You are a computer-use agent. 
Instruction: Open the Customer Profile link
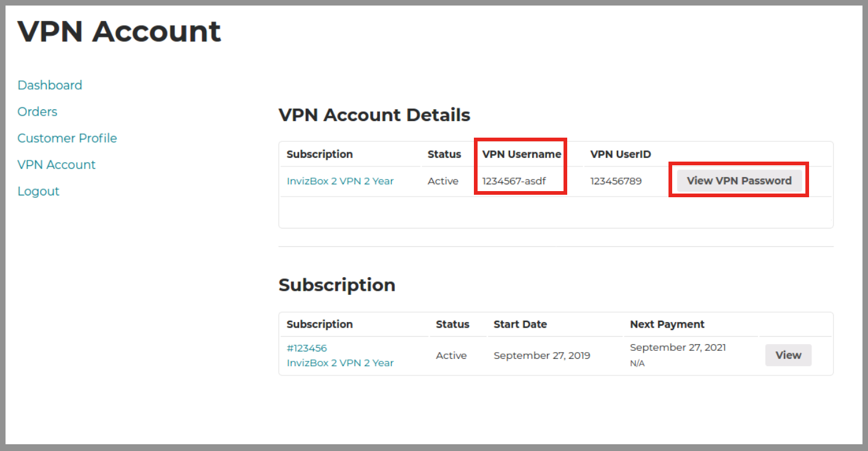(67, 138)
